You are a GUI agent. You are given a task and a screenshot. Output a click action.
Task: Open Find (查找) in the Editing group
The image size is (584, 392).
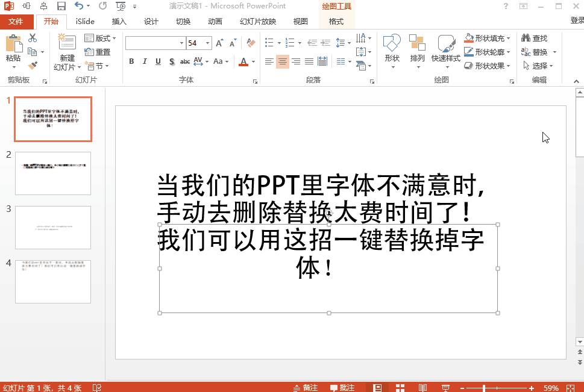pos(538,37)
